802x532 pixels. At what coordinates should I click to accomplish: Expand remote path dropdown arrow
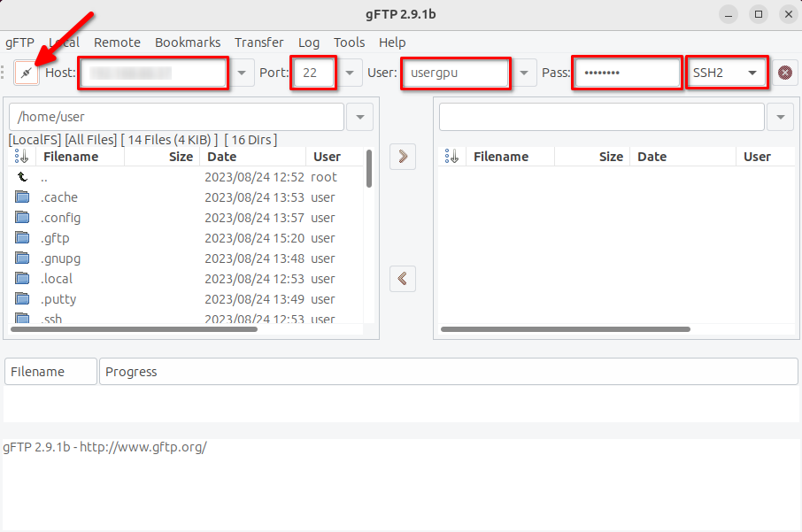(x=781, y=117)
